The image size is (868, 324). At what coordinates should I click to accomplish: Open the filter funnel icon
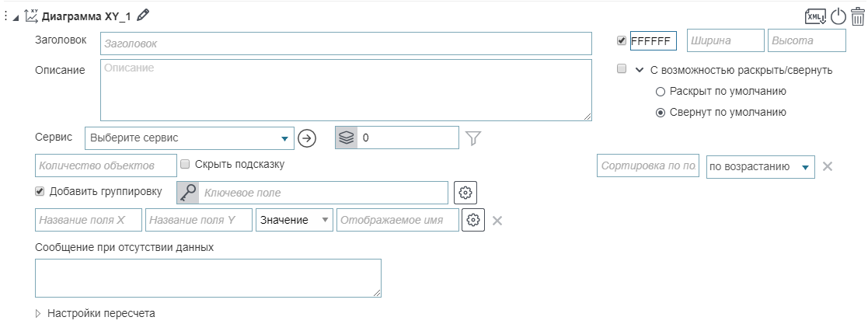pyautogui.click(x=473, y=138)
